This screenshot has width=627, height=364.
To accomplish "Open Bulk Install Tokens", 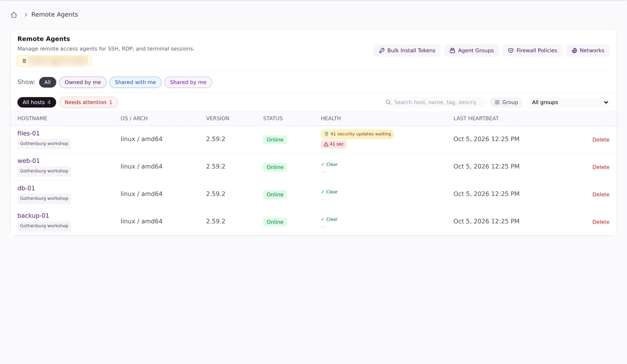I will (x=407, y=51).
